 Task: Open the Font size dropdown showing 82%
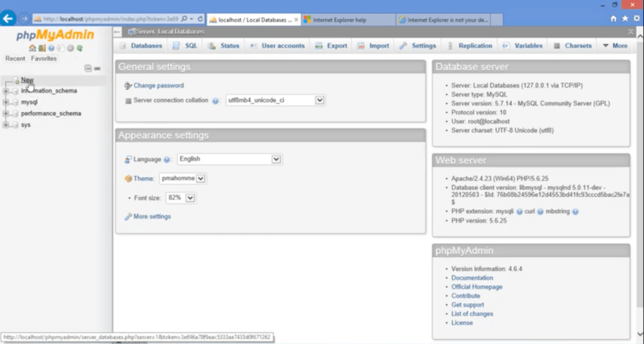191,197
